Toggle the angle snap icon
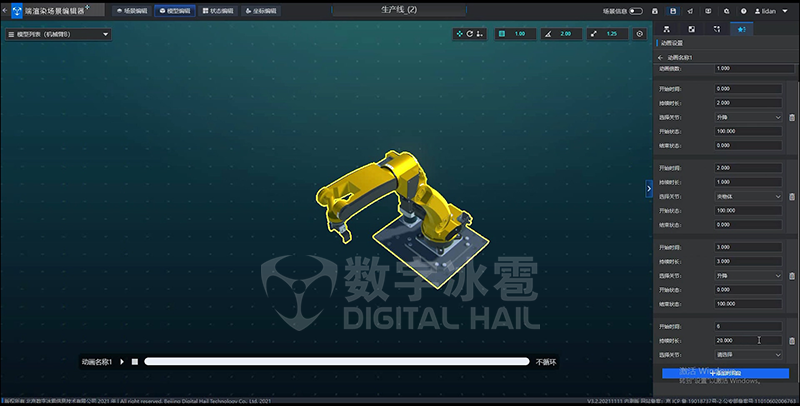 click(x=548, y=34)
